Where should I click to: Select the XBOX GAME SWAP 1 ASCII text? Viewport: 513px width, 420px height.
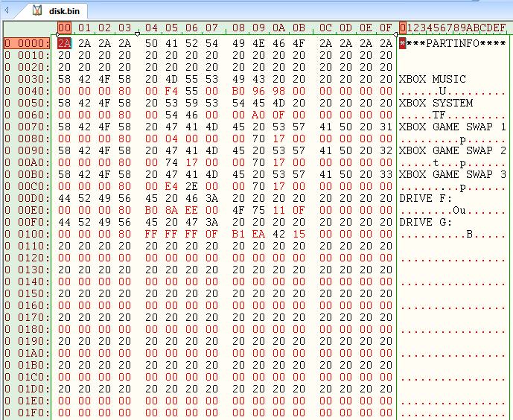[452, 127]
